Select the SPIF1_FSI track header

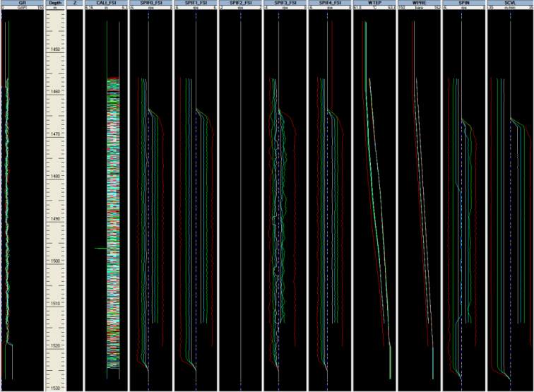pyautogui.click(x=195, y=3)
